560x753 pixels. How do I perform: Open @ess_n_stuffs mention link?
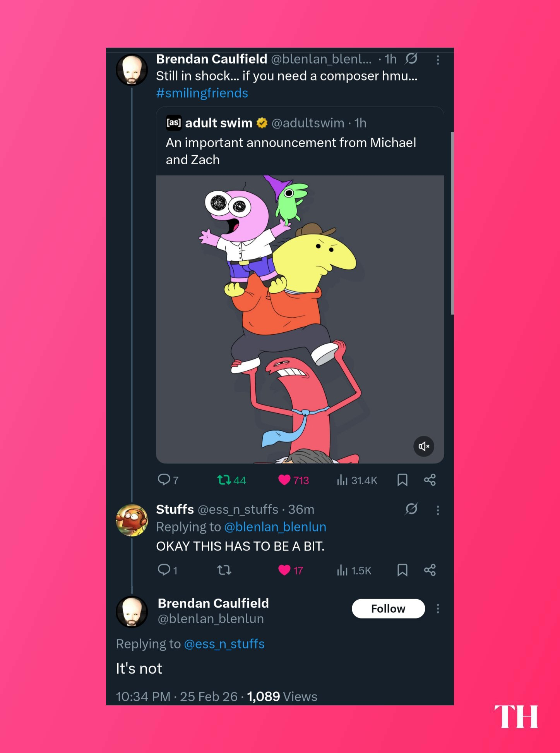pyautogui.click(x=224, y=644)
